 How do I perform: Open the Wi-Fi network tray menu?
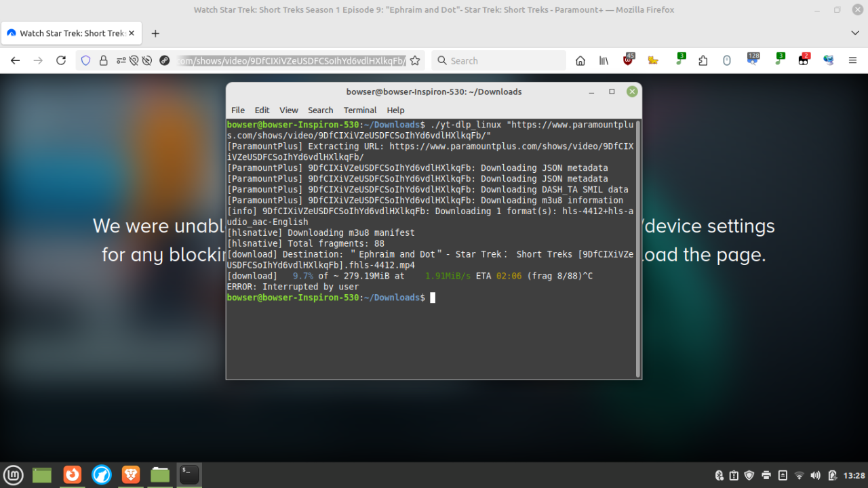point(799,475)
